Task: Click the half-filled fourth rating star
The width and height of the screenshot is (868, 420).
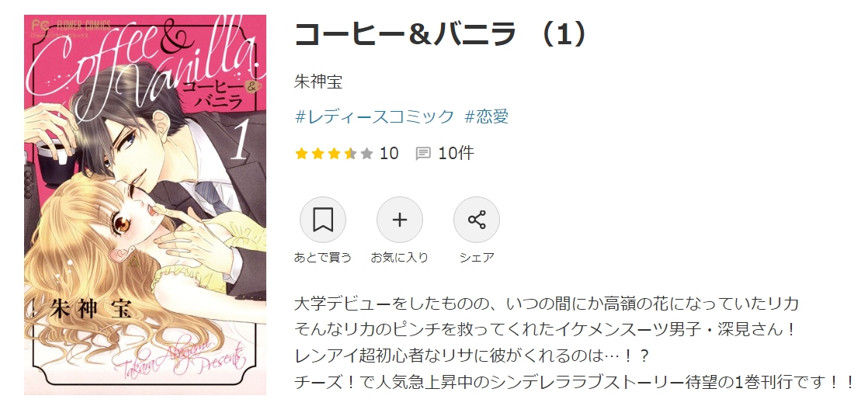Action: [350, 153]
